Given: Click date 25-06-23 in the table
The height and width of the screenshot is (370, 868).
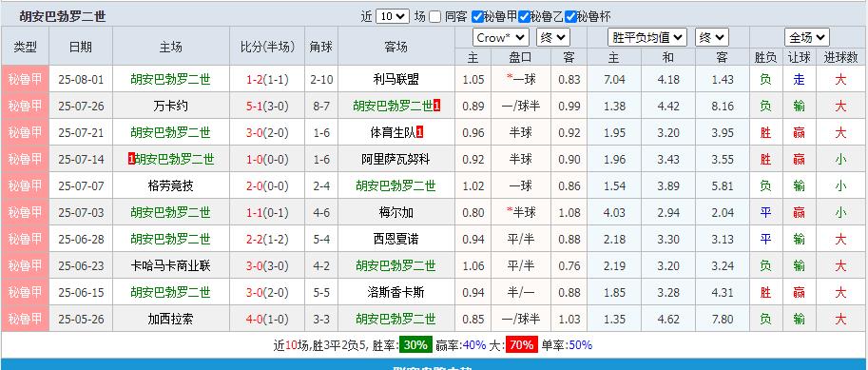Looking at the screenshot, I should point(81,266).
